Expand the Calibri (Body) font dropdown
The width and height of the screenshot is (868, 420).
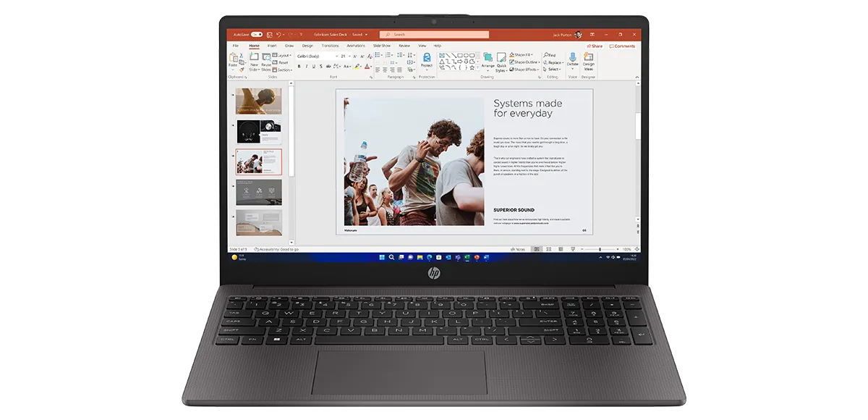tap(336, 56)
